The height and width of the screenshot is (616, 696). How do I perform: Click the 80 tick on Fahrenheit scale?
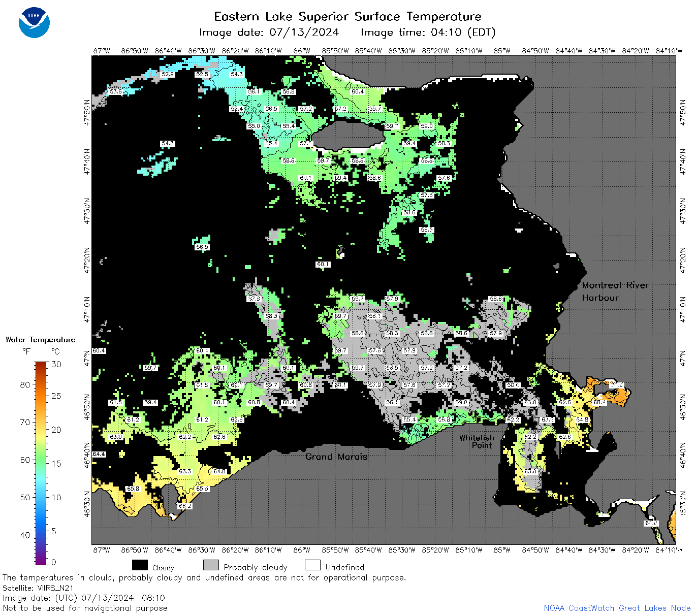(25, 384)
